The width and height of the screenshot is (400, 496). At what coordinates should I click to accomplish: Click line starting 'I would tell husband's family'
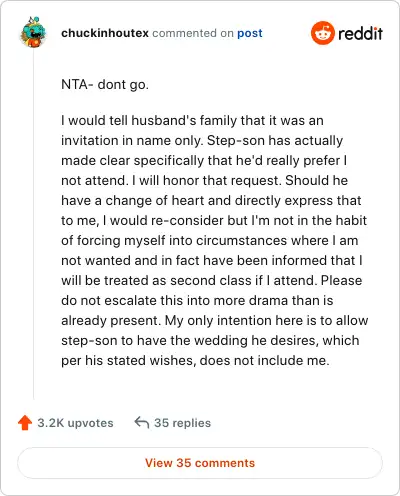pyautogui.click(x=192, y=120)
